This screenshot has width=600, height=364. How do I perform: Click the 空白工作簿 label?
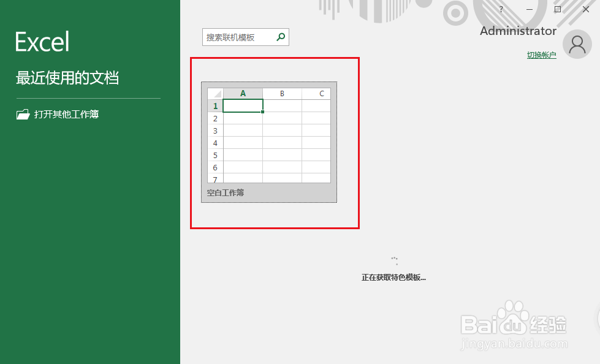[226, 192]
